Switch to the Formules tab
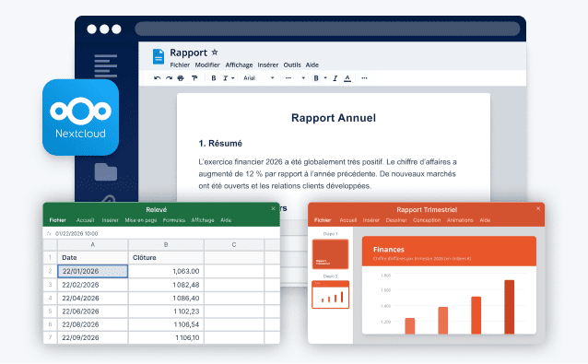 pos(173,220)
